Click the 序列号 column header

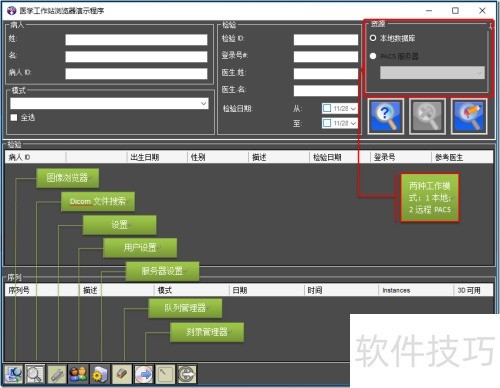click(19, 290)
